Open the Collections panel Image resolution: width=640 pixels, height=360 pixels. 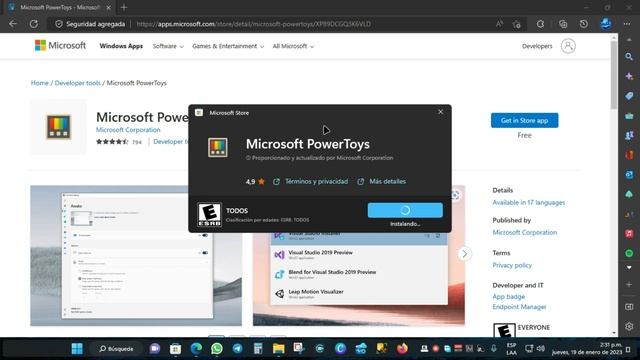[x=563, y=24]
